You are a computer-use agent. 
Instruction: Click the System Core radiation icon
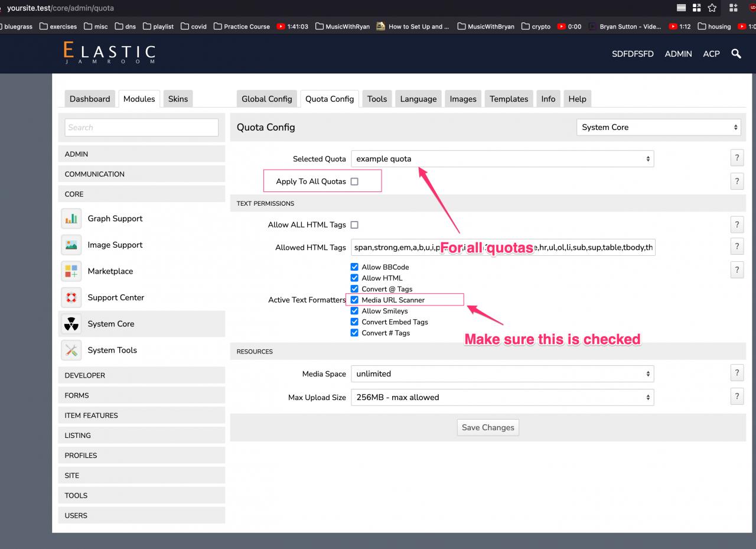(x=71, y=324)
